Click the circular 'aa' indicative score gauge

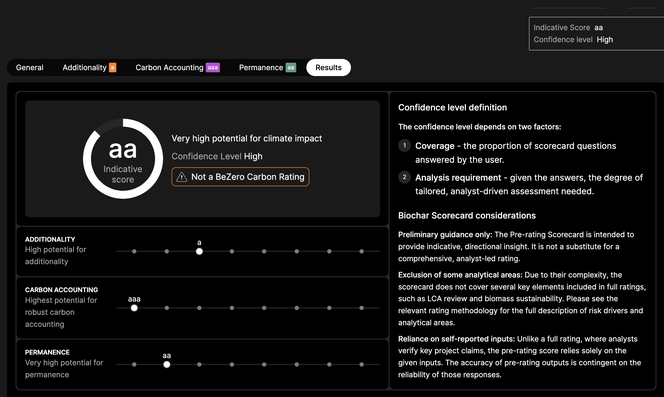pos(123,158)
